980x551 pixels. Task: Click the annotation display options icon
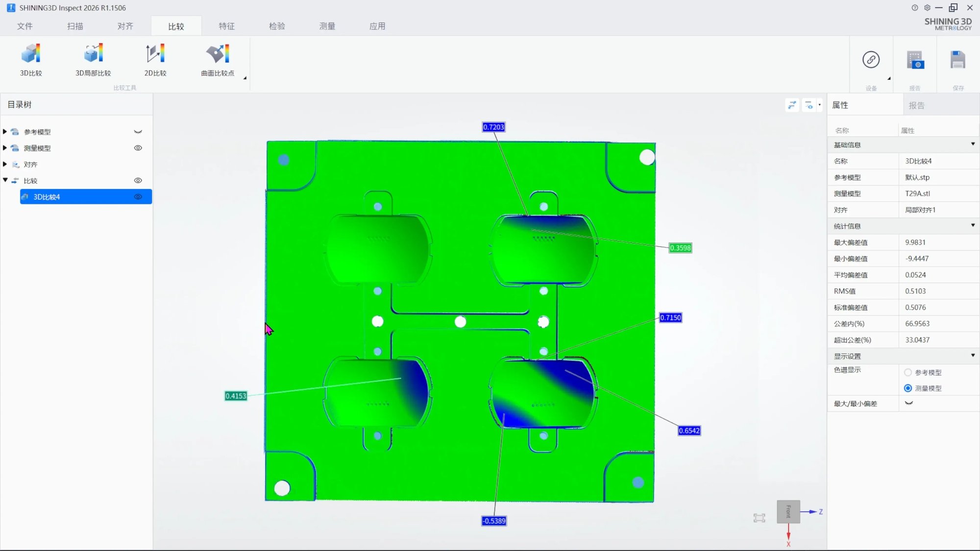tap(808, 105)
